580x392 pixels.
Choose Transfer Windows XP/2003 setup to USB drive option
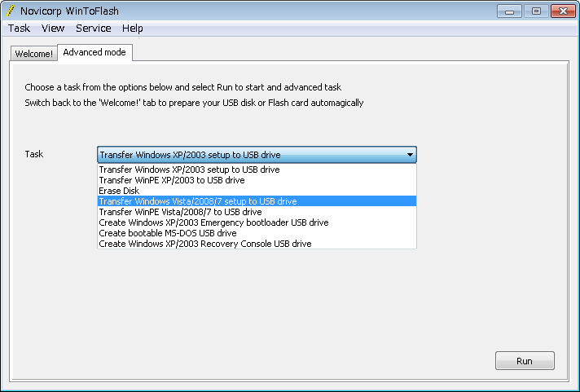coord(257,170)
